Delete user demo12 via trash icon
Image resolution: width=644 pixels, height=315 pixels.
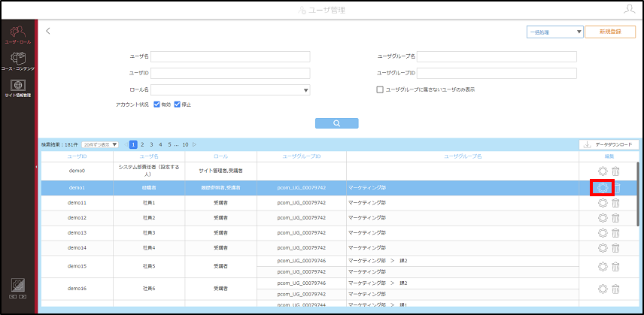[x=615, y=218]
